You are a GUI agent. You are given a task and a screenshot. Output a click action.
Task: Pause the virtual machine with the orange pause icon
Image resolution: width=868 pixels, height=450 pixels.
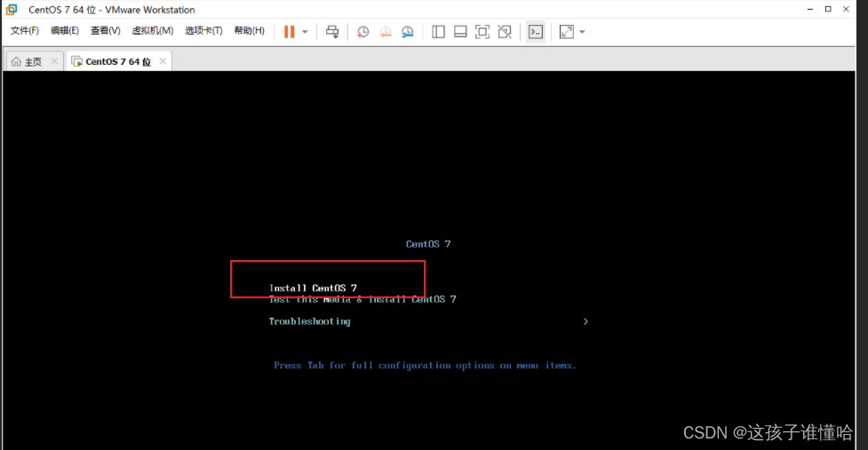[x=289, y=32]
